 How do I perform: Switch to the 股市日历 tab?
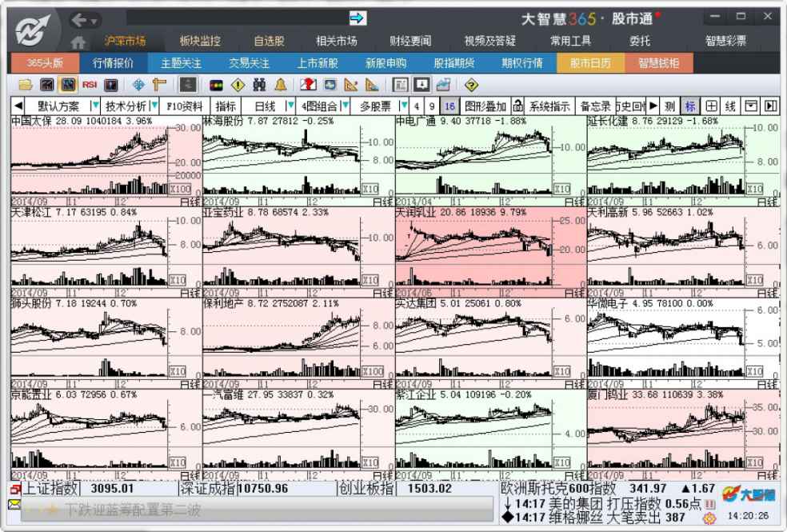click(x=590, y=63)
